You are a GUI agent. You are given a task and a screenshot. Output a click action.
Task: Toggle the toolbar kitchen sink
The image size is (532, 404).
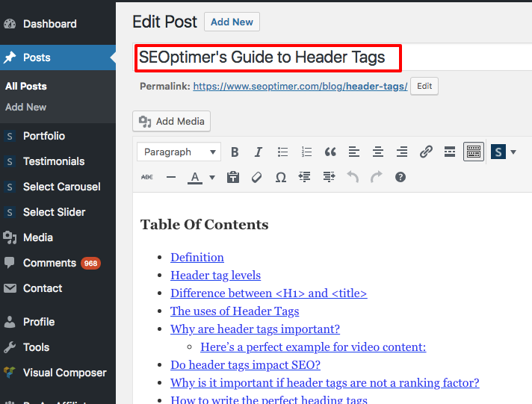pyautogui.click(x=474, y=152)
